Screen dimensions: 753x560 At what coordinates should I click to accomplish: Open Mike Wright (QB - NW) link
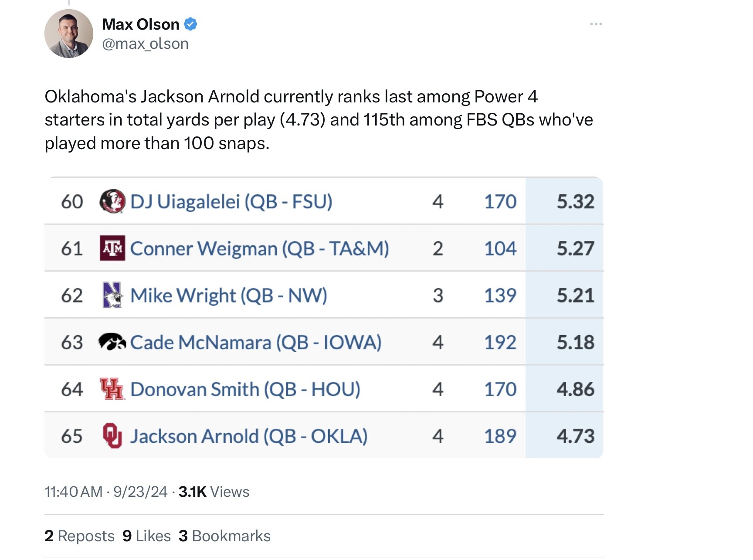(229, 295)
